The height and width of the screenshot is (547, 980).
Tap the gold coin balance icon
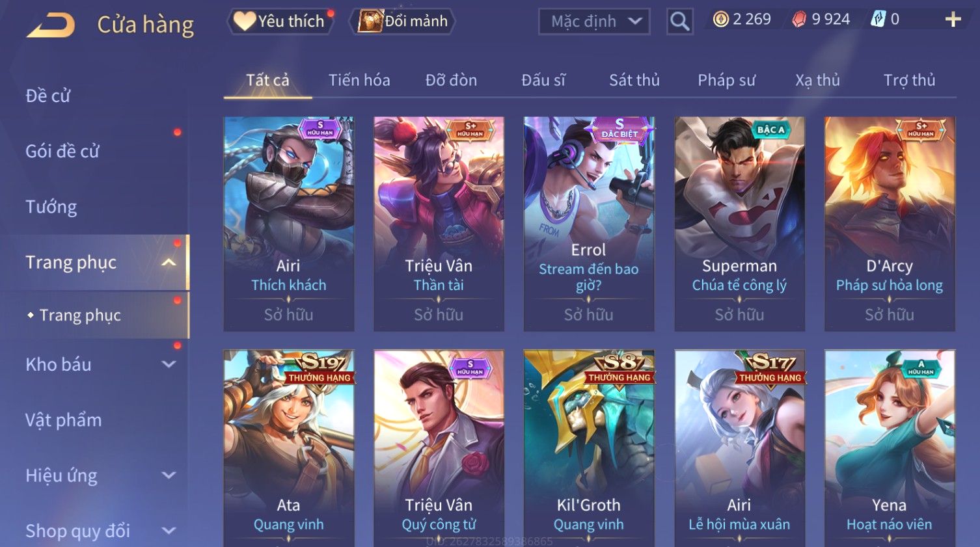[x=720, y=20]
